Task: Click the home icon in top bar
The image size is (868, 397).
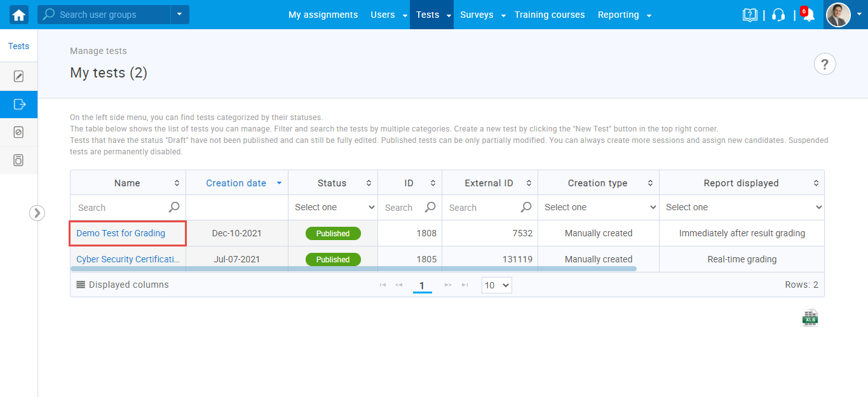Action: [19, 15]
